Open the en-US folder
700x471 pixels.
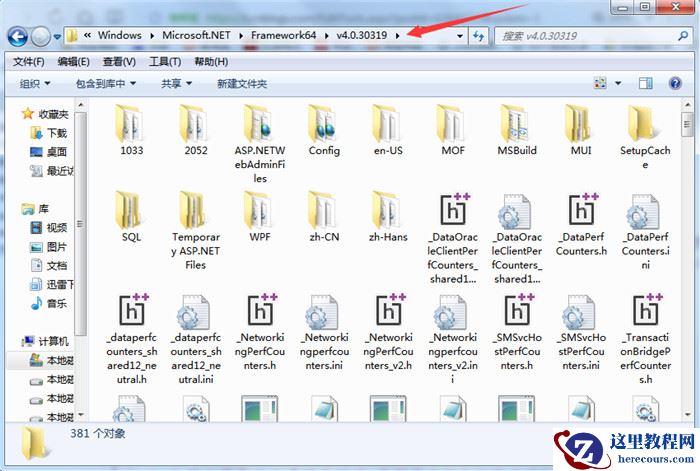(x=388, y=130)
